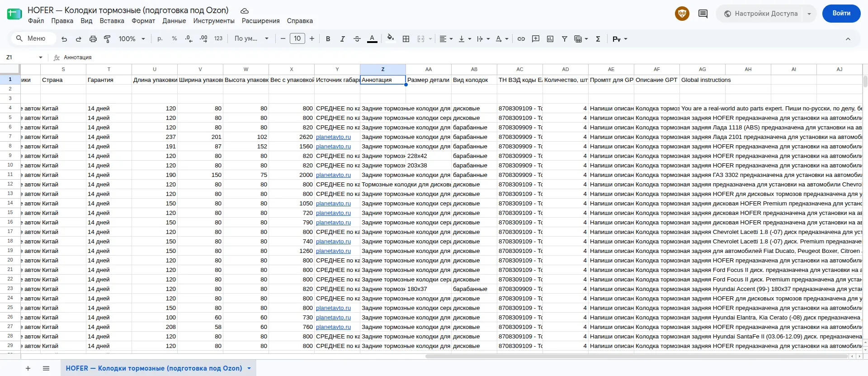Print the spreadsheet
868x376 pixels.
tap(93, 39)
